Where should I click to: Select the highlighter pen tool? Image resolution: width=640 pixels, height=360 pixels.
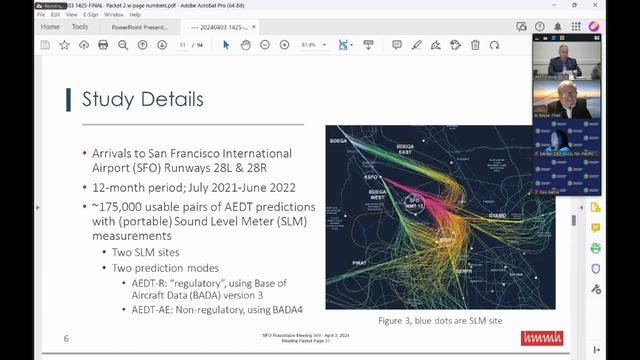tap(416, 45)
